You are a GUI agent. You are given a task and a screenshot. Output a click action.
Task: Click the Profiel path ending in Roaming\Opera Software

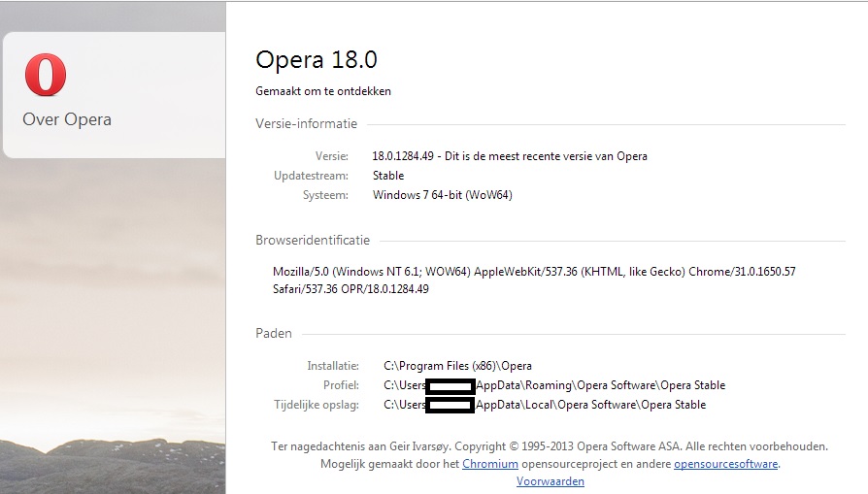(600, 385)
